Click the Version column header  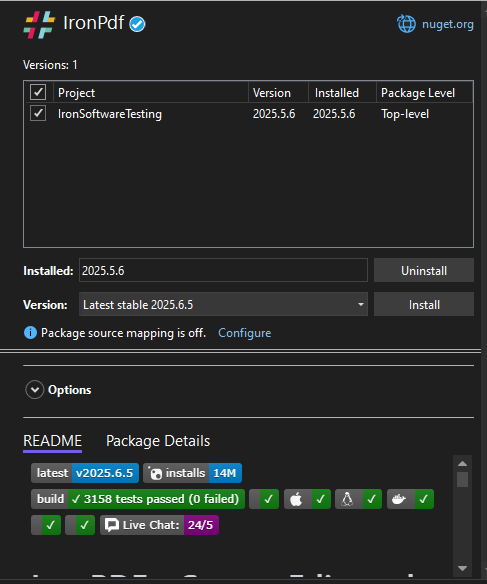pyautogui.click(x=271, y=93)
